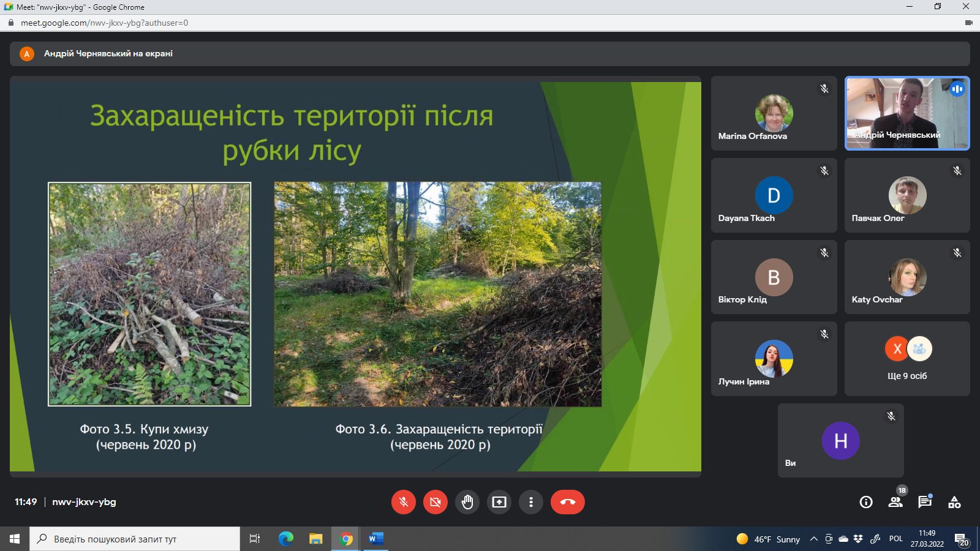This screenshot has width=980, height=551.
Task: Open the 'Ще 9 осіб' participants tile
Action: 907,359
